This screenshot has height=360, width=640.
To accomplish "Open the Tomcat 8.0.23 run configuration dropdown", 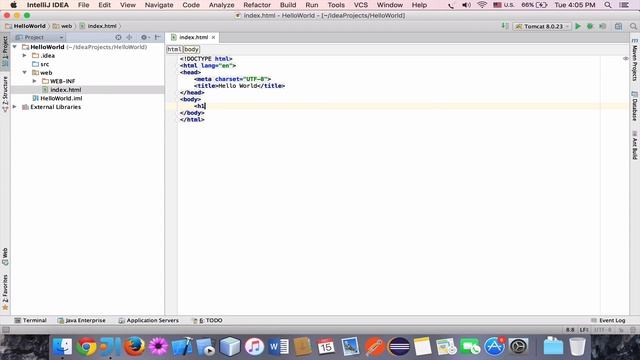I will (x=542, y=26).
